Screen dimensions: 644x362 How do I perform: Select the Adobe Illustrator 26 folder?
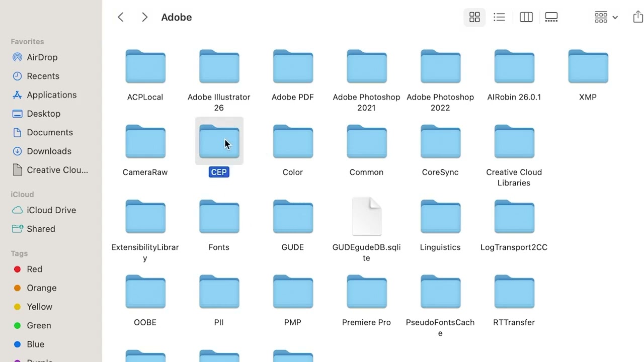[x=219, y=66]
